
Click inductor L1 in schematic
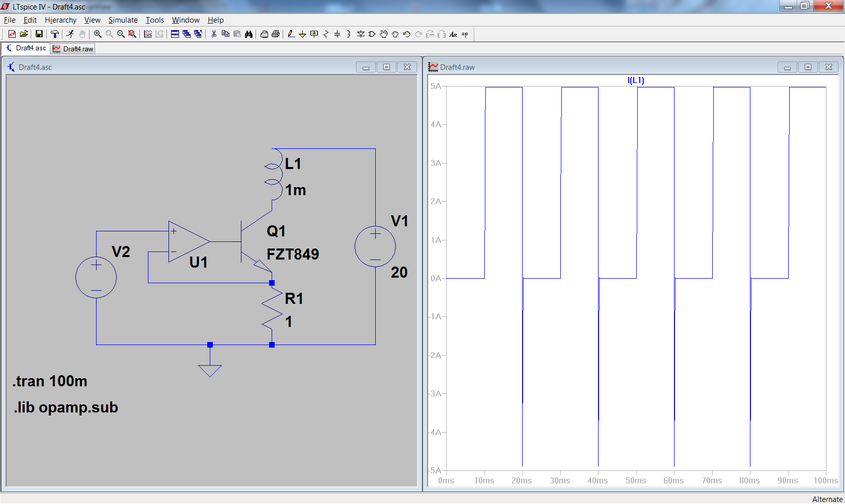273,174
